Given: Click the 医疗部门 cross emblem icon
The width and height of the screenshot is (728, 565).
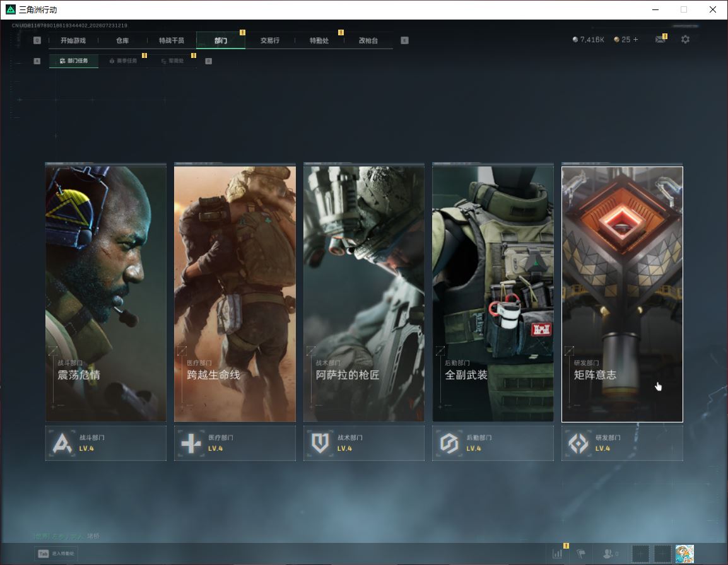Looking at the screenshot, I should click(x=191, y=443).
